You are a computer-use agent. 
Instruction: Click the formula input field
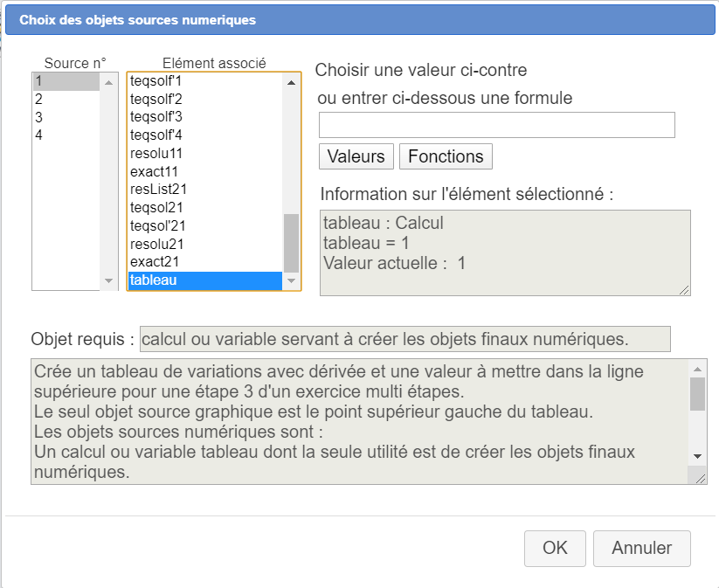(496, 125)
